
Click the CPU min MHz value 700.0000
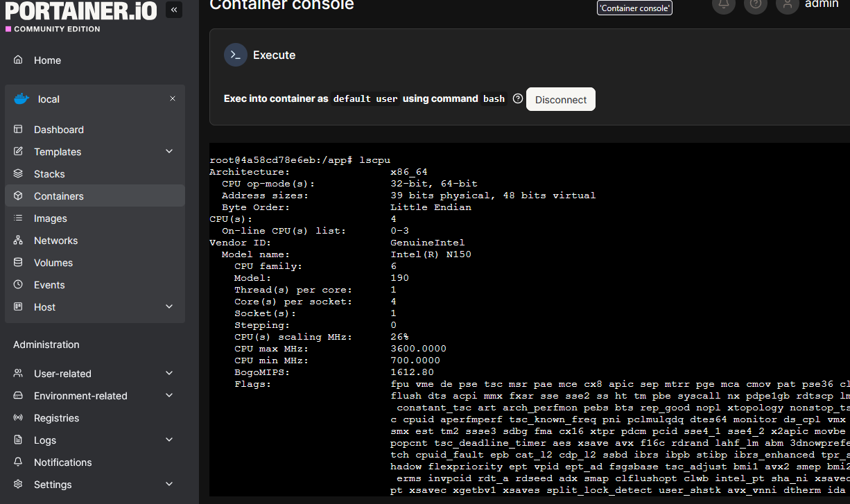coord(415,360)
